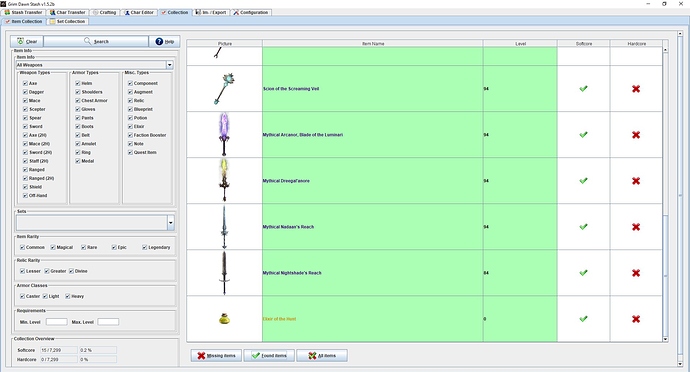Screen dimensions: 690x372
Task: Click the Scion of the Screaming Veil picture
Action: (224, 88)
